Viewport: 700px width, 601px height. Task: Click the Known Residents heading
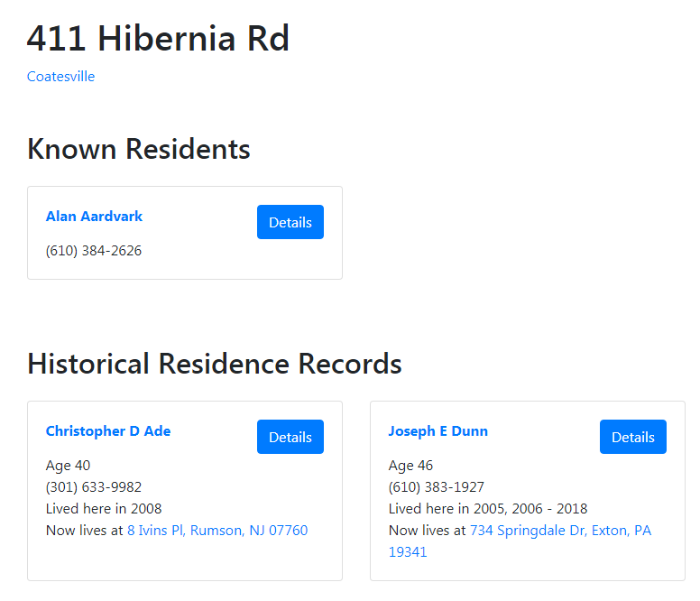click(138, 149)
